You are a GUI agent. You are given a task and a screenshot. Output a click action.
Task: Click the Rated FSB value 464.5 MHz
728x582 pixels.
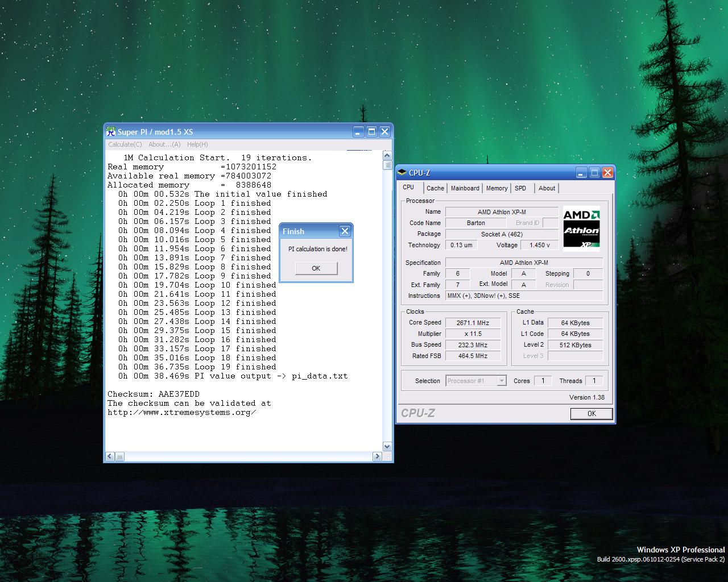(473, 356)
